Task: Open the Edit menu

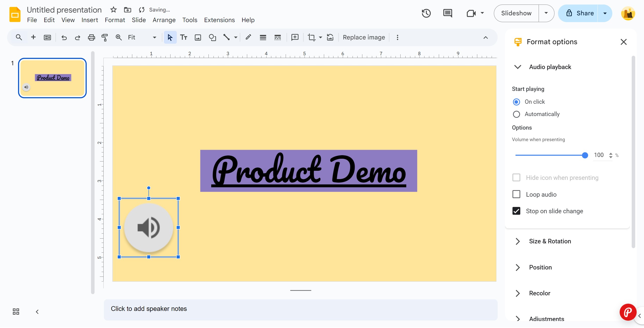Action: [x=49, y=20]
